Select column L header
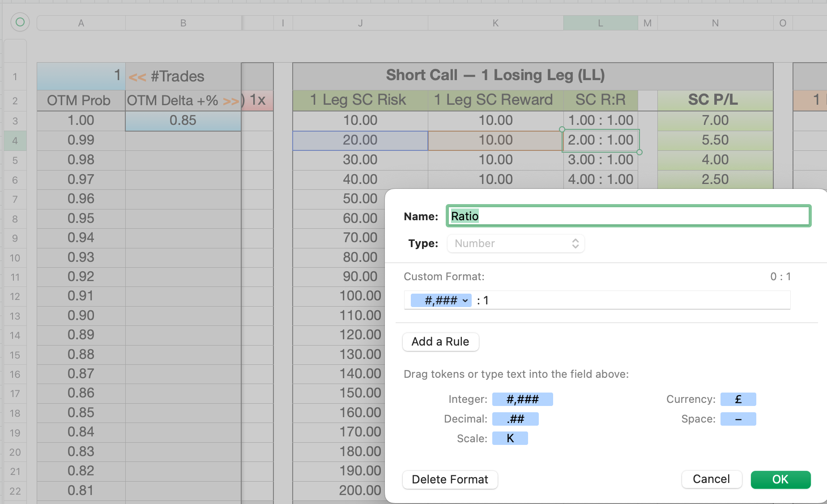This screenshot has width=827, height=504. click(x=601, y=23)
